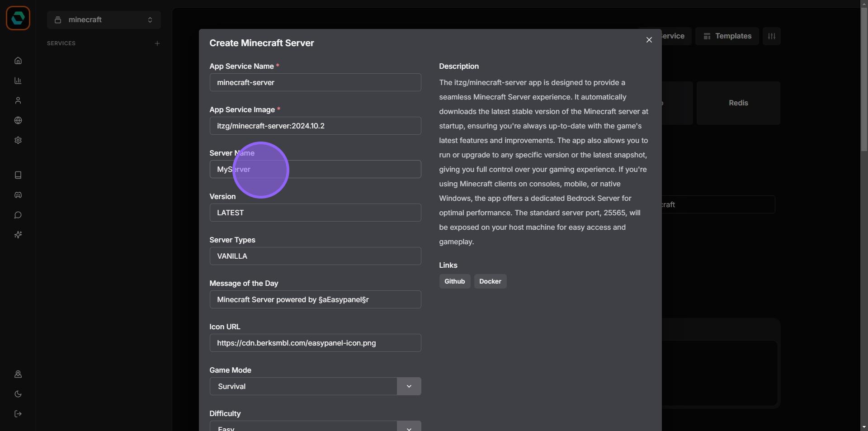Open the settings gear icon

(18, 140)
